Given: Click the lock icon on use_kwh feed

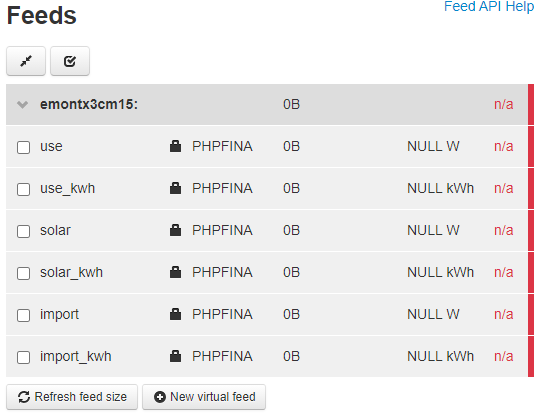Looking at the screenshot, I should (x=175, y=188).
